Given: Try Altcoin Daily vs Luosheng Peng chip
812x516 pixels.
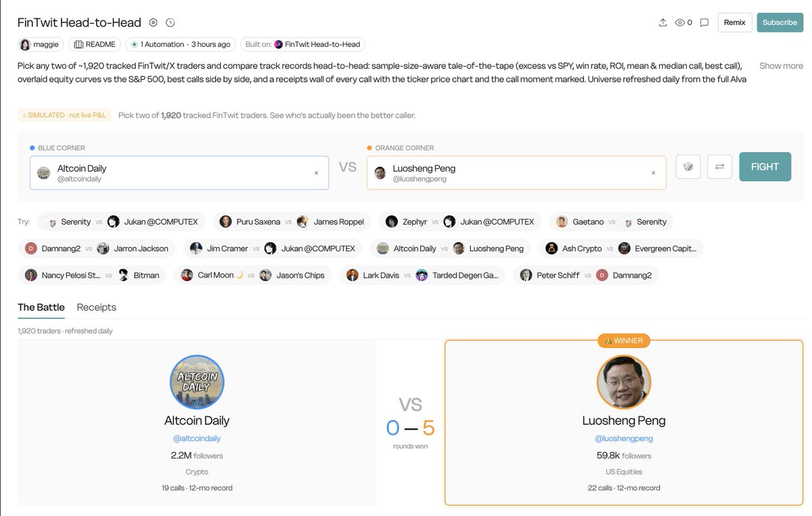Looking at the screenshot, I should (450, 249).
